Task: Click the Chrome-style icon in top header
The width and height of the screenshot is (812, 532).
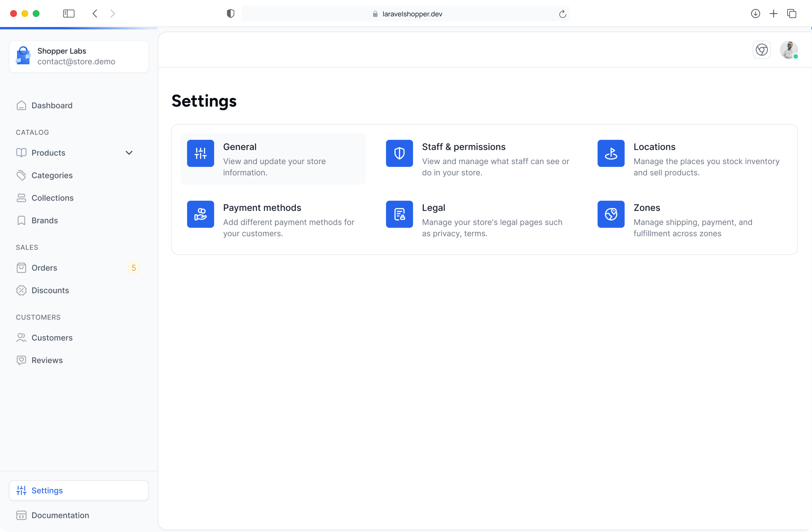Action: [x=762, y=50]
